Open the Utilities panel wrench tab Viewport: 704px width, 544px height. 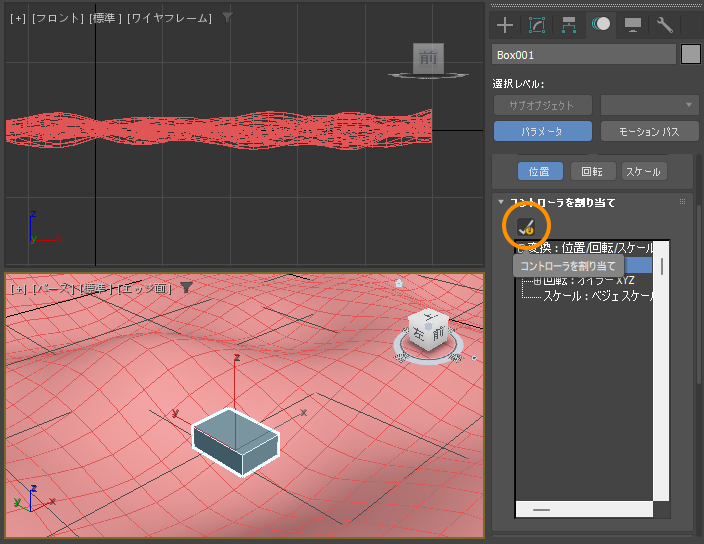pos(664,25)
